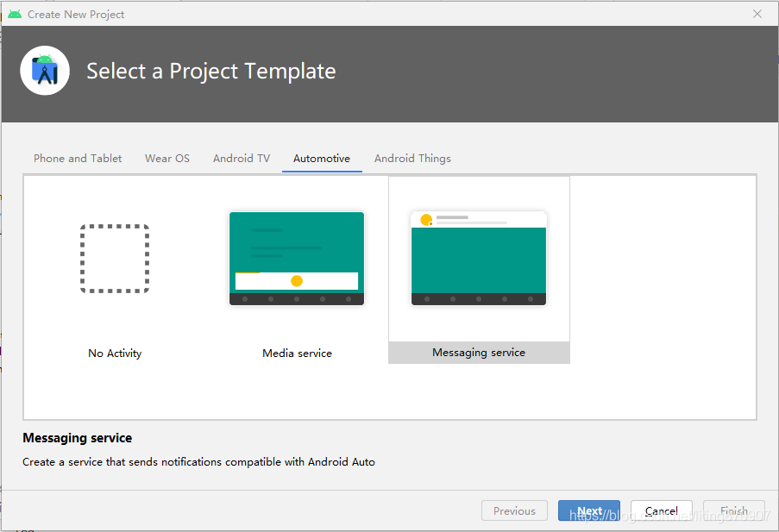779x532 pixels.
Task: Click the "Select a Project Template" heading
Action: pyautogui.click(x=211, y=71)
